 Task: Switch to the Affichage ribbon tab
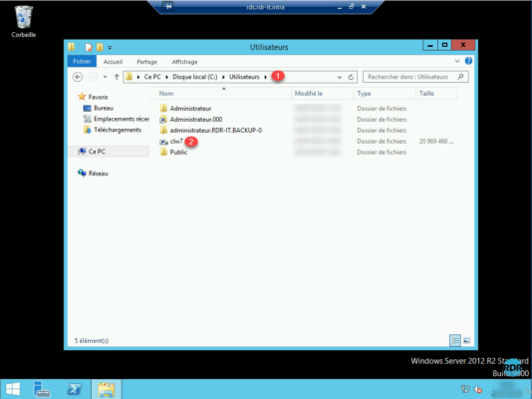pos(184,62)
